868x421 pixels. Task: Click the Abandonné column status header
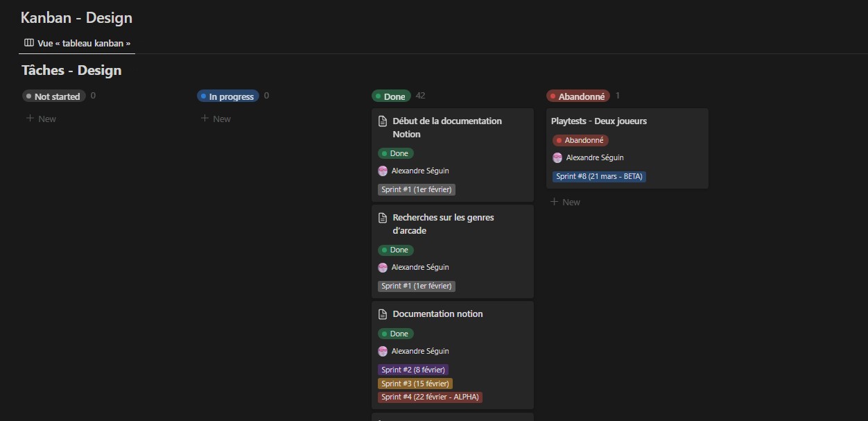pyautogui.click(x=578, y=96)
